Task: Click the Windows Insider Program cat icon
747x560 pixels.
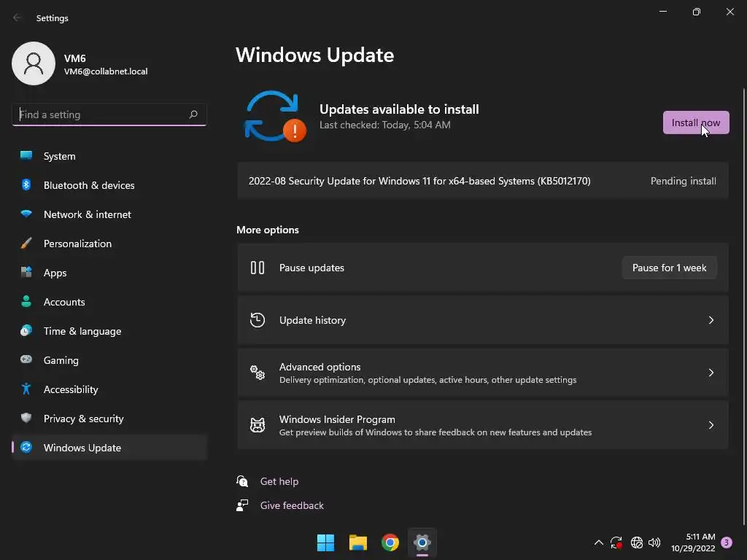Action: click(258, 425)
